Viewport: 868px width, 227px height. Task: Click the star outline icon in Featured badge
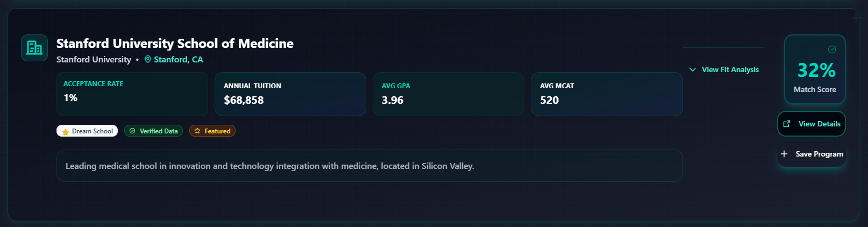point(197,131)
